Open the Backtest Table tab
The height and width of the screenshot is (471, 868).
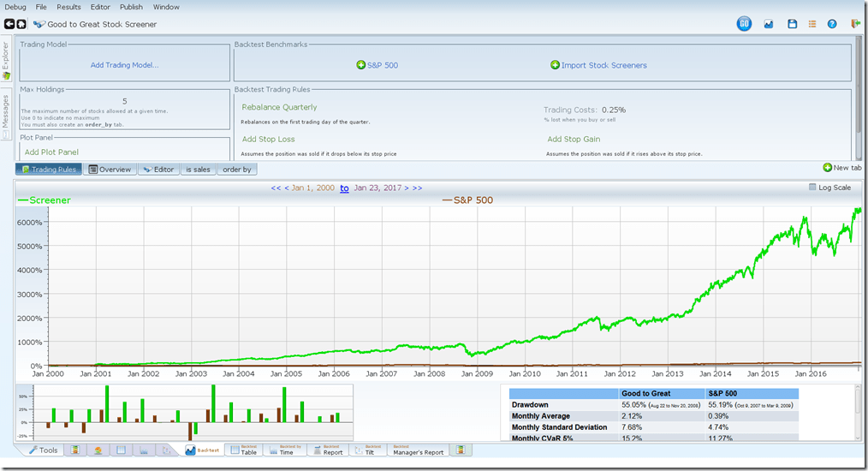pos(244,450)
